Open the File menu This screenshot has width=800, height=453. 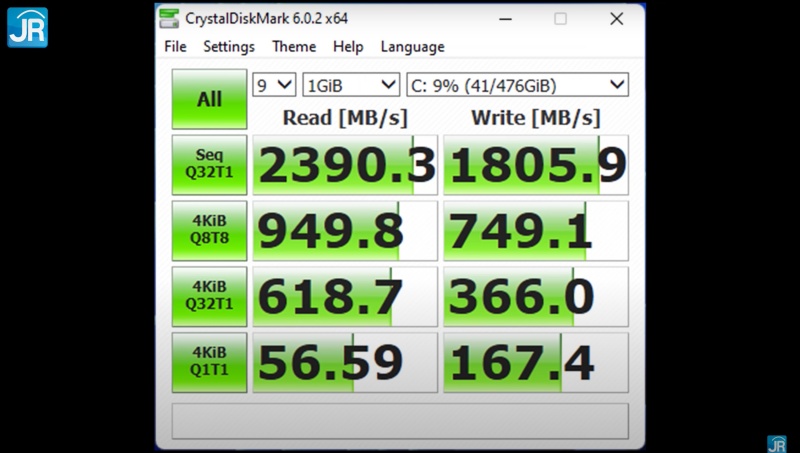point(175,47)
